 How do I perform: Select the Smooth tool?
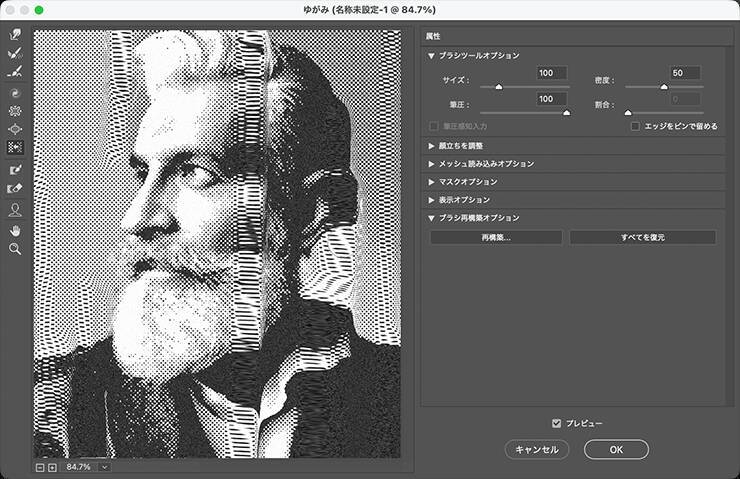pyautogui.click(x=15, y=72)
